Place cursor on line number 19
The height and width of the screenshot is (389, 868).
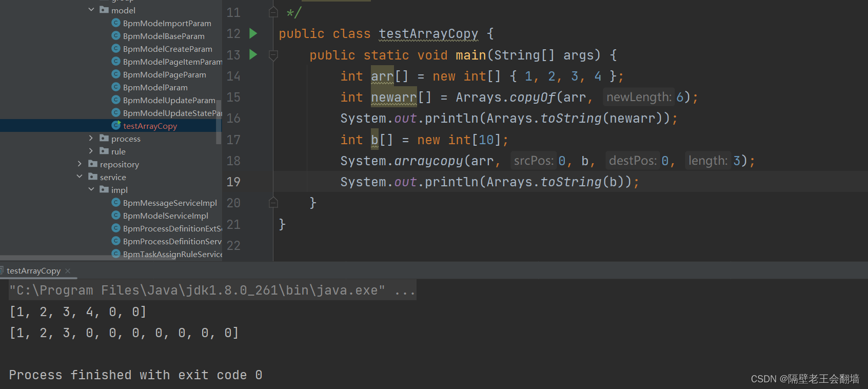click(233, 182)
